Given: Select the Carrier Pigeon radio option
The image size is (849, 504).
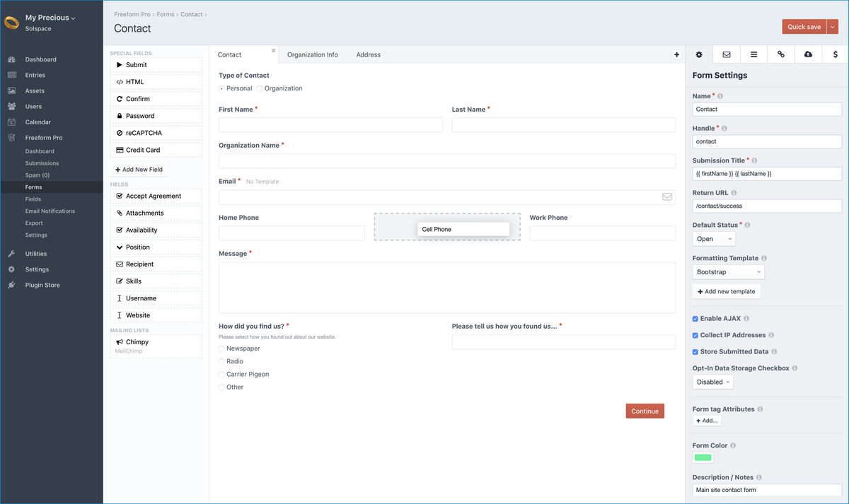Looking at the screenshot, I should click(x=221, y=374).
